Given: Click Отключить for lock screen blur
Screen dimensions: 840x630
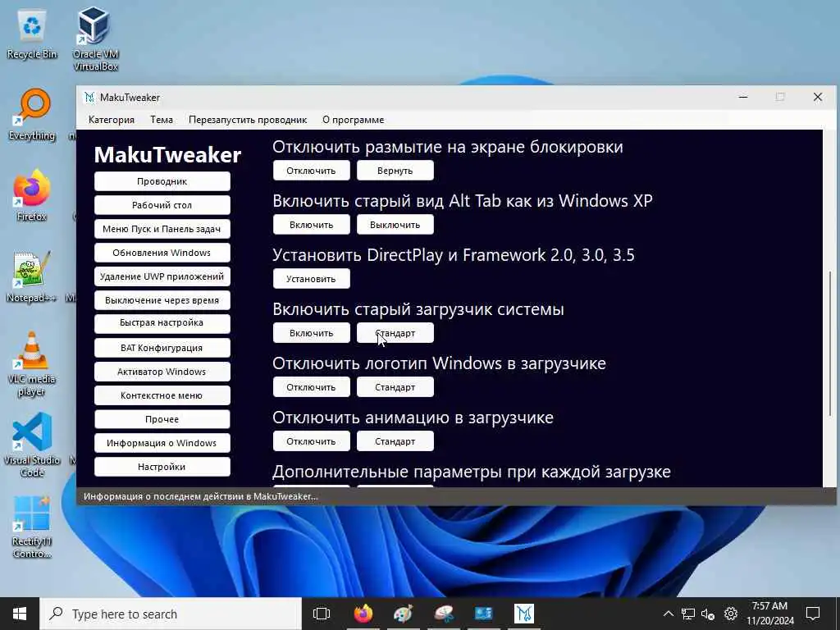Looking at the screenshot, I should pos(311,171).
